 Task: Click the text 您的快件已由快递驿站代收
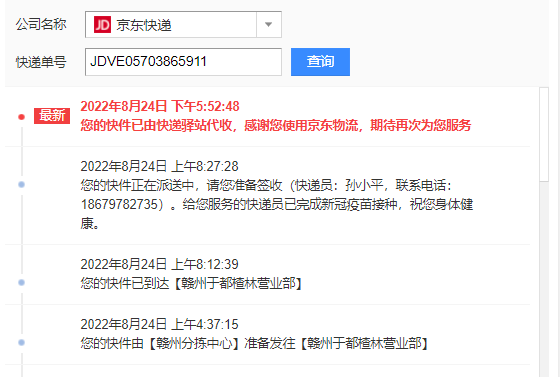coord(157,125)
